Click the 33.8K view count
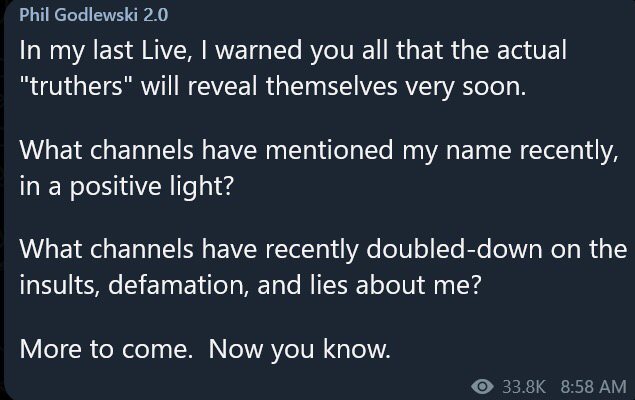This screenshot has width=635, height=400. point(524,386)
